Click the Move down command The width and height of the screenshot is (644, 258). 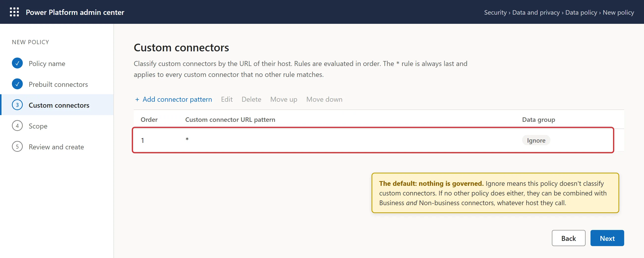click(324, 99)
